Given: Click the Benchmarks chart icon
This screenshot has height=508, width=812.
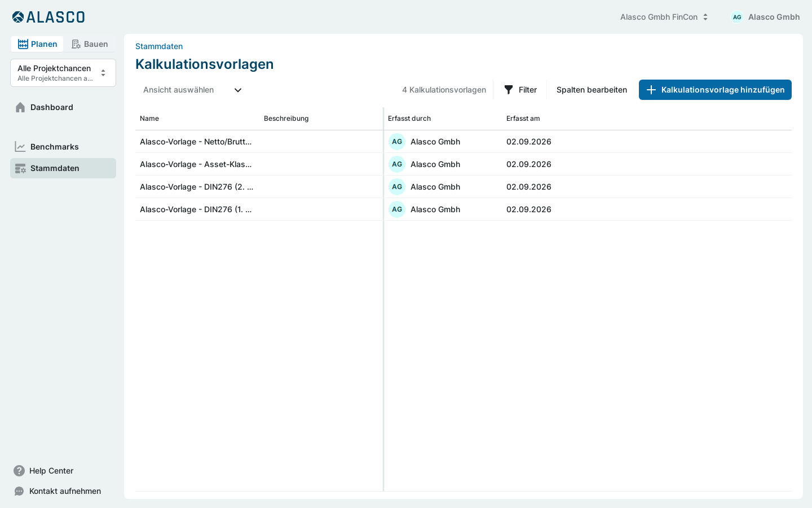Looking at the screenshot, I should click(x=20, y=147).
